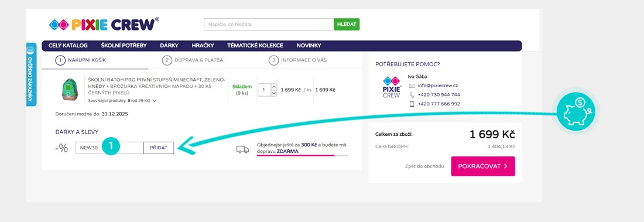Click the email envelope icon next to info@pixiecrew.cz
This screenshot has width=644, height=222.
[412, 86]
